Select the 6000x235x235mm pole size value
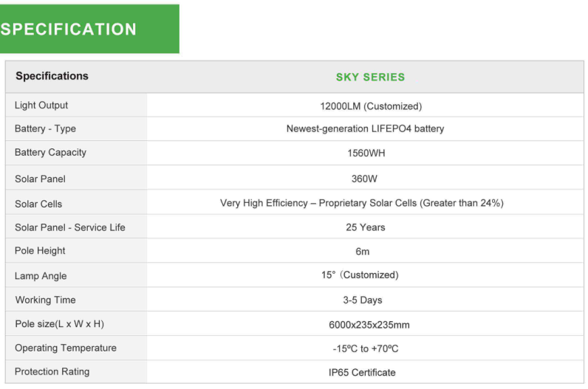This screenshot has width=588, height=389. click(369, 325)
